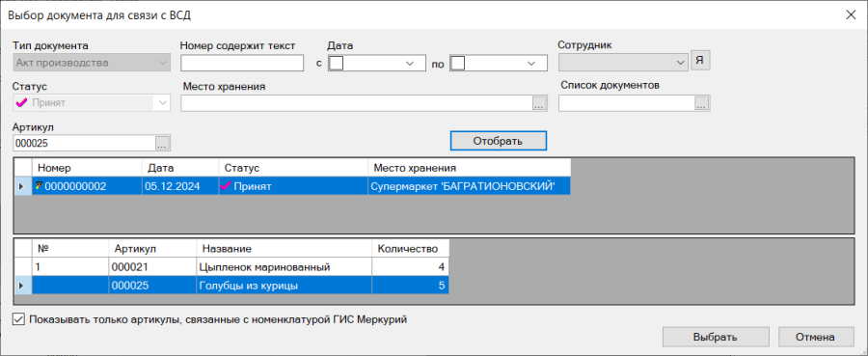The image size is (868, 356).
Task: Click the Отобрать button
Action: tap(499, 141)
